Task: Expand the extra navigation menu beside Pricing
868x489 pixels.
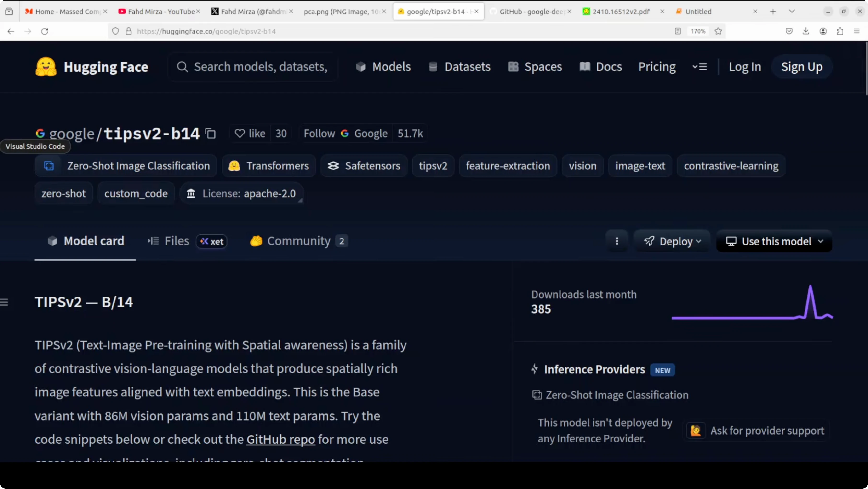Action: [x=700, y=67]
